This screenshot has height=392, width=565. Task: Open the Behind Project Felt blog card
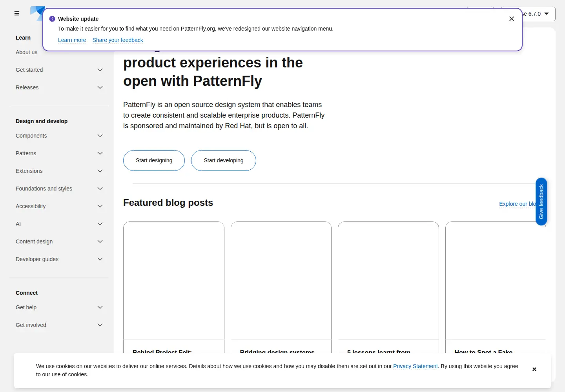coord(174,287)
